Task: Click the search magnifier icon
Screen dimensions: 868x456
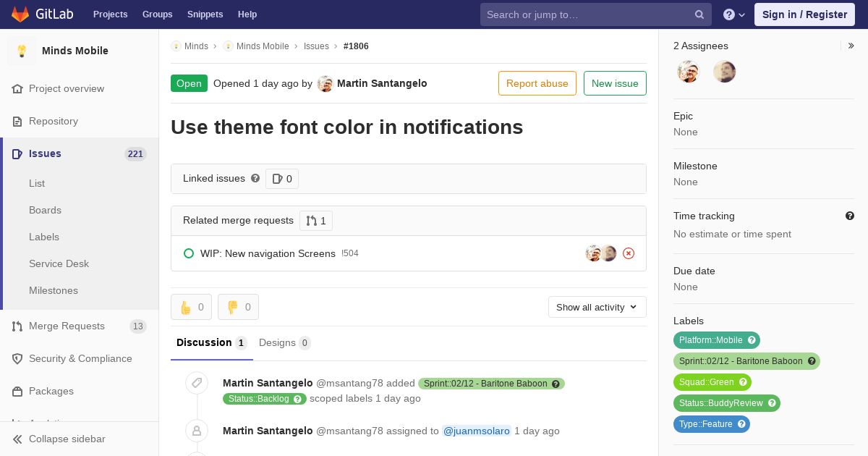Action: point(699,14)
